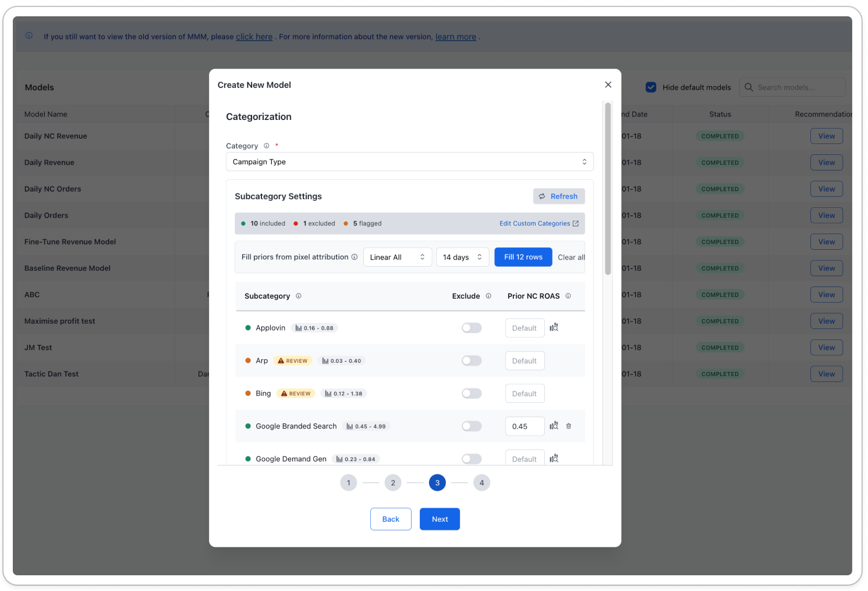868x591 pixels.
Task: Click the Model Name column header
Action: (46, 114)
